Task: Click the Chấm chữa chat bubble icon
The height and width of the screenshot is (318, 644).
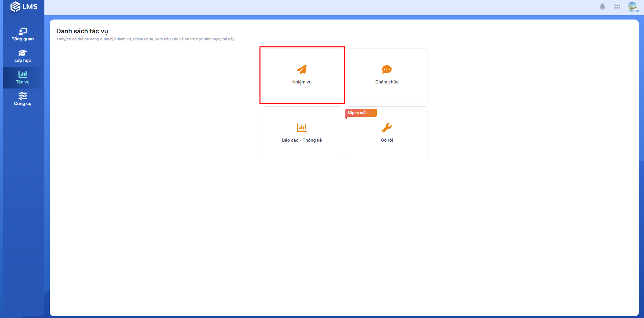Action: click(387, 69)
